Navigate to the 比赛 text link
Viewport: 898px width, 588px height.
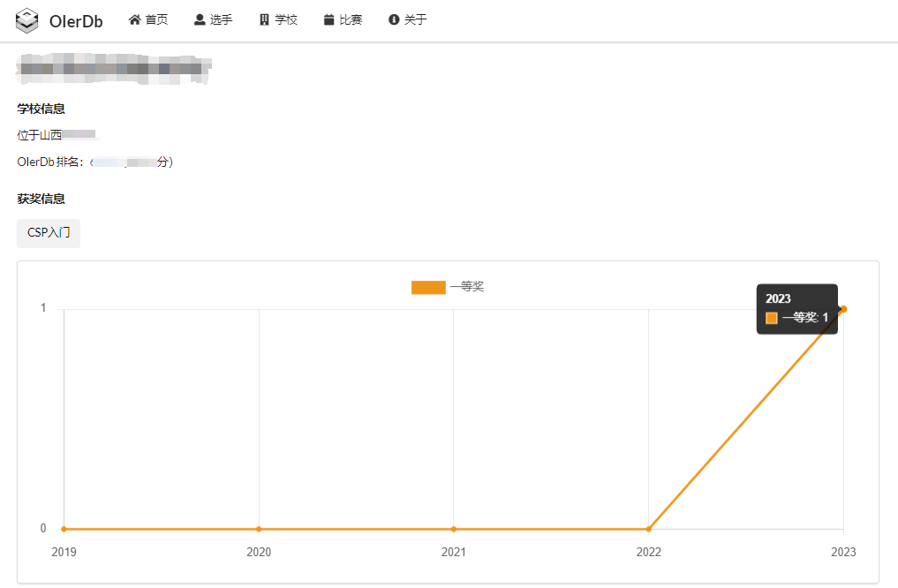(351, 19)
